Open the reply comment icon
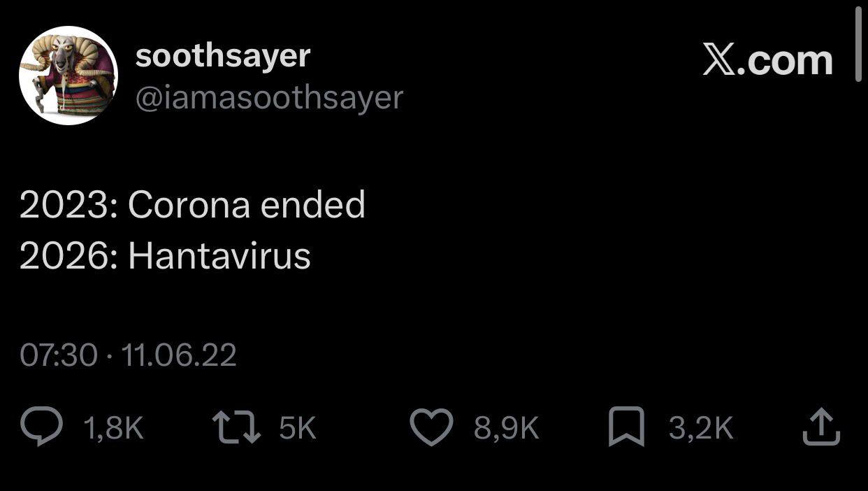 pyautogui.click(x=42, y=427)
